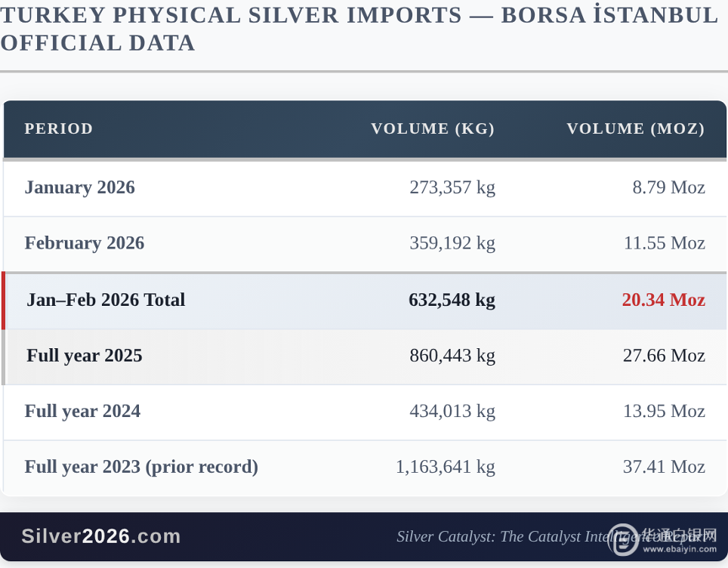Click the Silver2026.com footer link
Screen dimensions: 728x568
point(101,536)
